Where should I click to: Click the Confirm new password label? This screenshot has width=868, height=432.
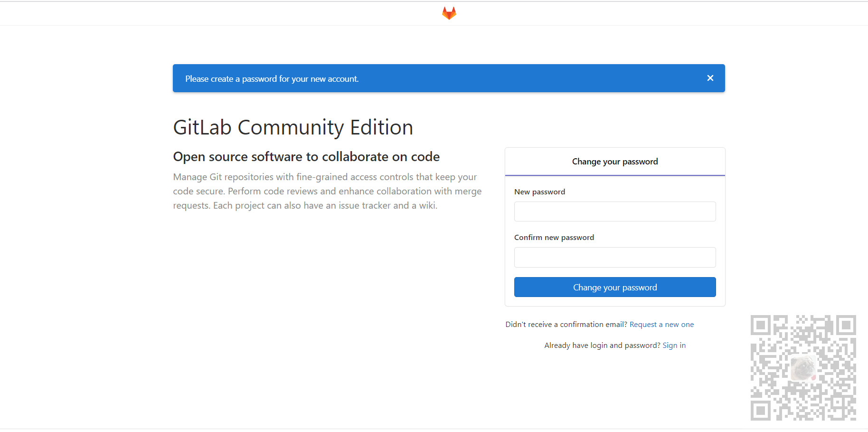point(554,238)
